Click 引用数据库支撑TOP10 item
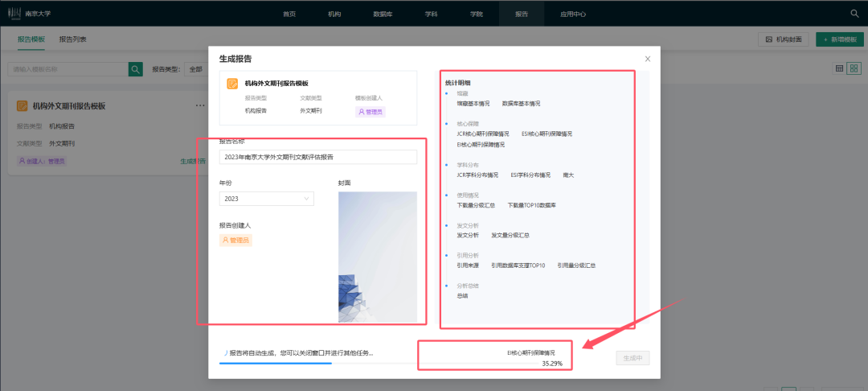 pos(518,265)
